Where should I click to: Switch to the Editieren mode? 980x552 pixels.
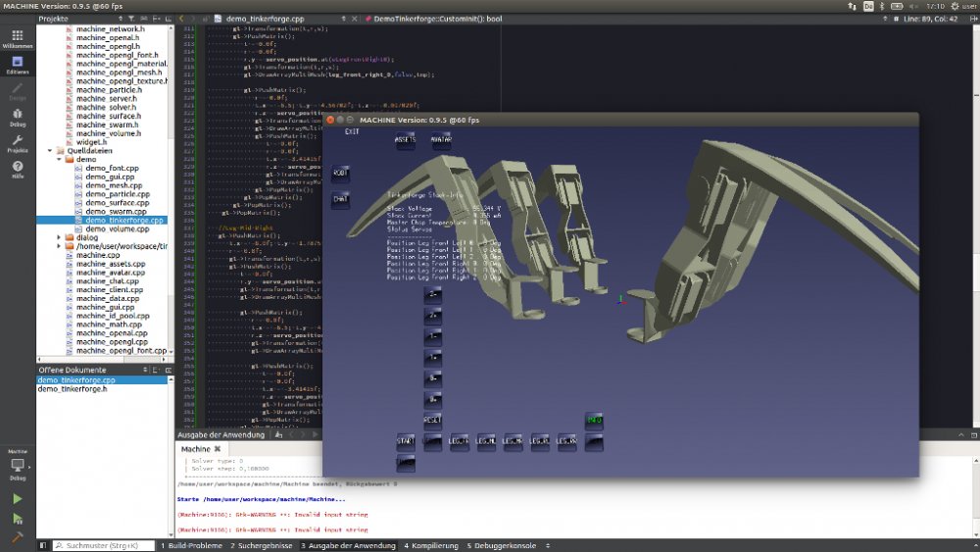point(18,65)
